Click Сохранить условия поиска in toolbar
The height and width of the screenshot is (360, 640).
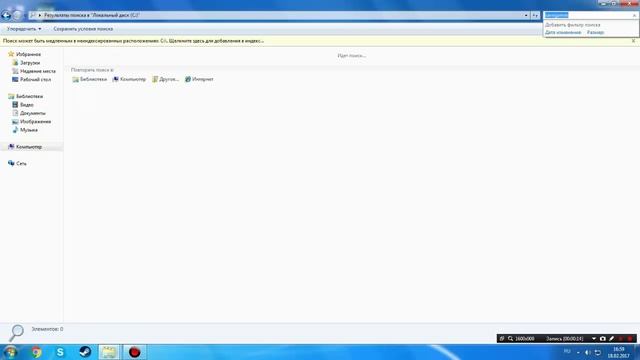point(83,29)
